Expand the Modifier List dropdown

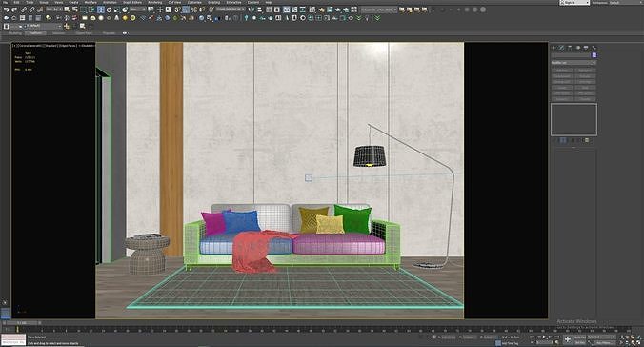tap(574, 63)
